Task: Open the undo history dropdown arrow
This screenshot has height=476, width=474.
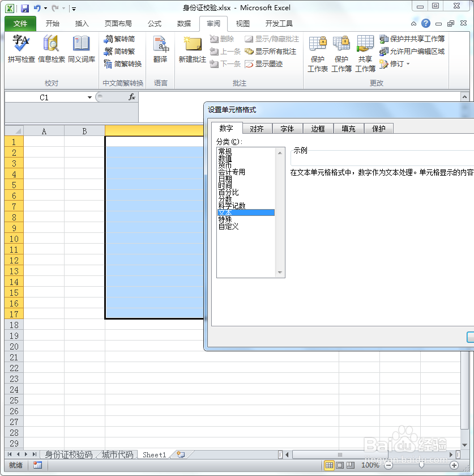Action: point(45,8)
